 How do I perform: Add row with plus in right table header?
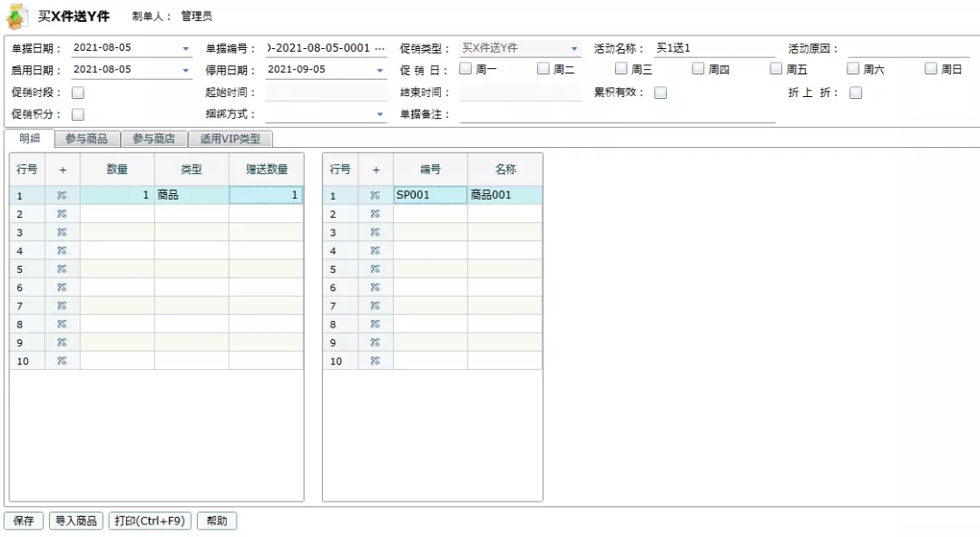coord(376,170)
